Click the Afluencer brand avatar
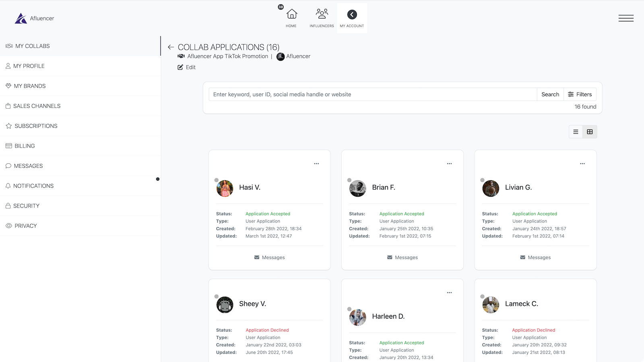The width and height of the screenshot is (644, 362). pos(281,57)
